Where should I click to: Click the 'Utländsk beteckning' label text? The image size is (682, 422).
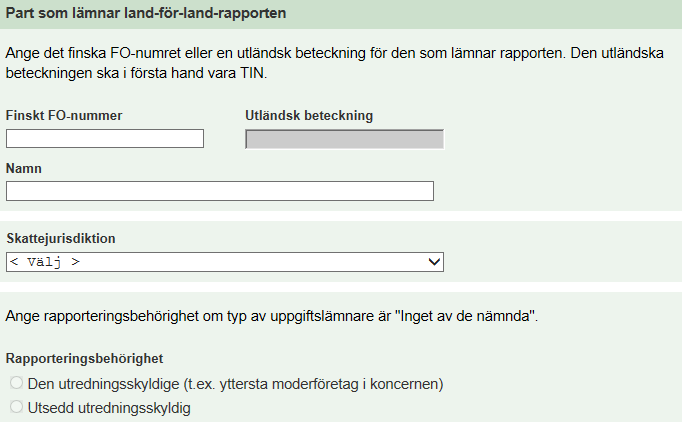pyautogui.click(x=309, y=115)
